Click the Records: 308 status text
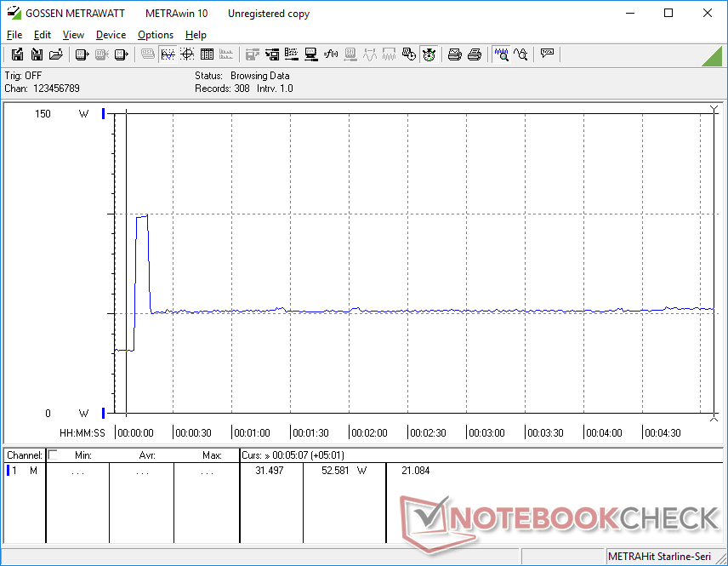The height and width of the screenshot is (566, 728). click(x=222, y=89)
